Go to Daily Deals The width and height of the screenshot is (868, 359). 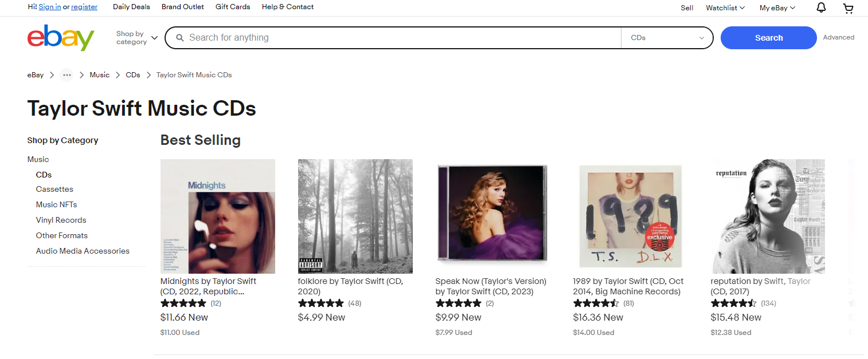(x=131, y=7)
